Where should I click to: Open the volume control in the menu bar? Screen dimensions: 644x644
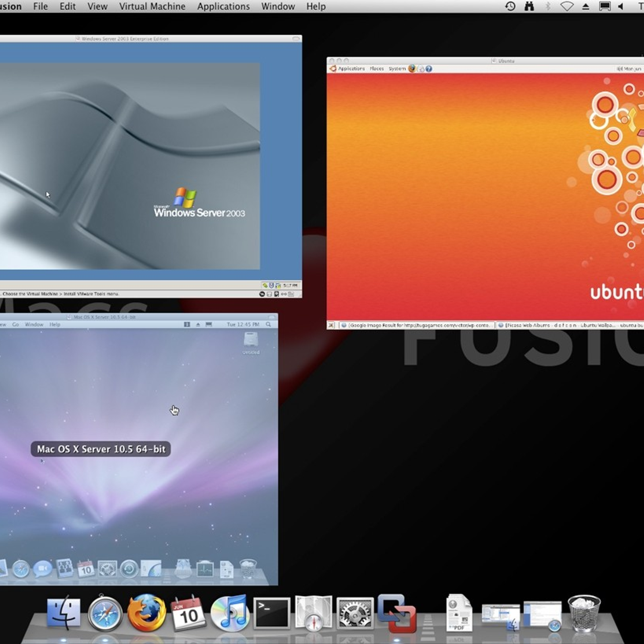click(x=621, y=6)
